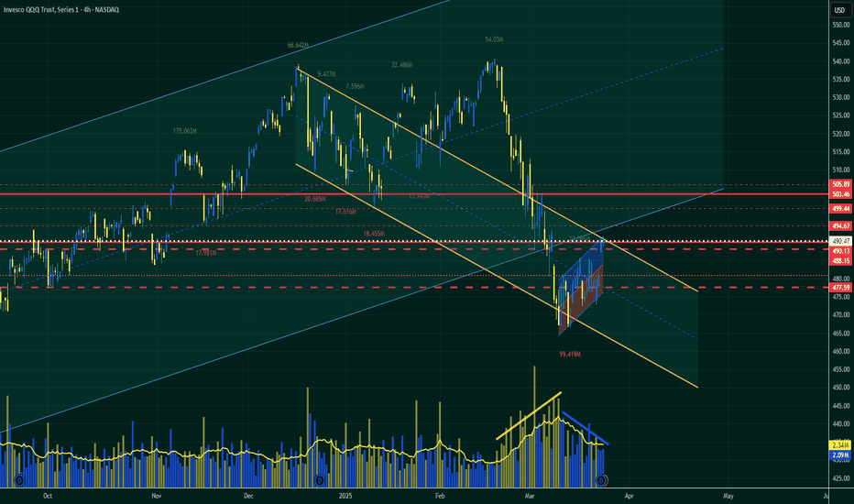Click the yellow 2.34M volume average label

(841, 445)
